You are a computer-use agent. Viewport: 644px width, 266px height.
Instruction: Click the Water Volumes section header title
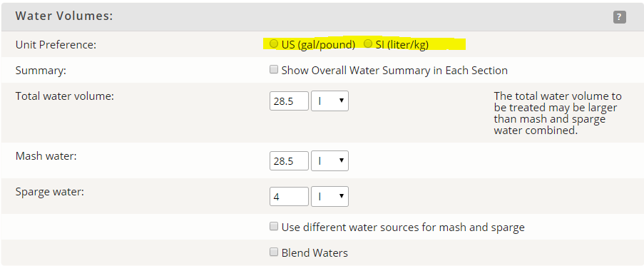point(64,16)
